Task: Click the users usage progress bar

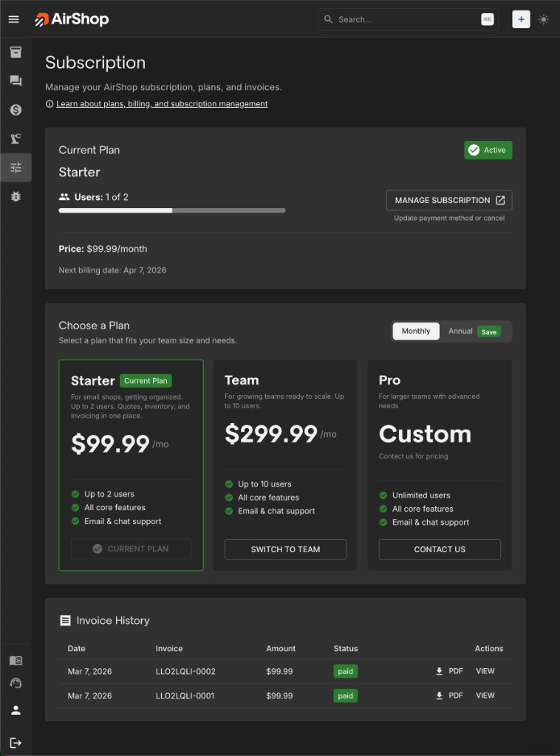Action: coord(171,210)
